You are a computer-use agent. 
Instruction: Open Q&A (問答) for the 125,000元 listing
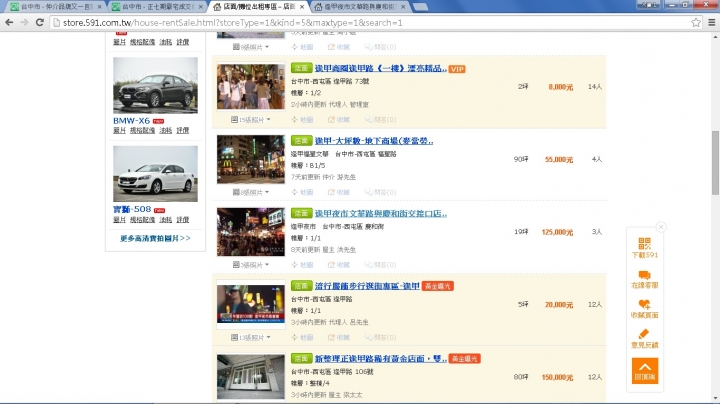[x=381, y=265]
